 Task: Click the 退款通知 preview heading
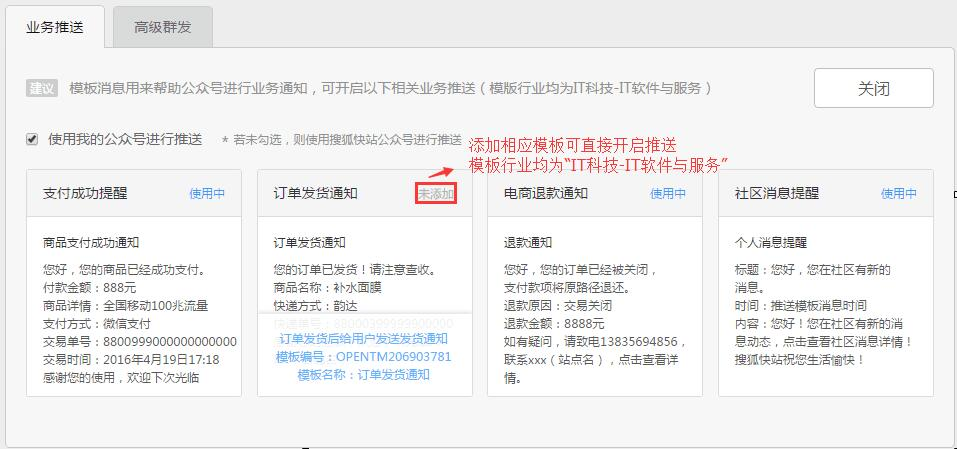click(528, 242)
